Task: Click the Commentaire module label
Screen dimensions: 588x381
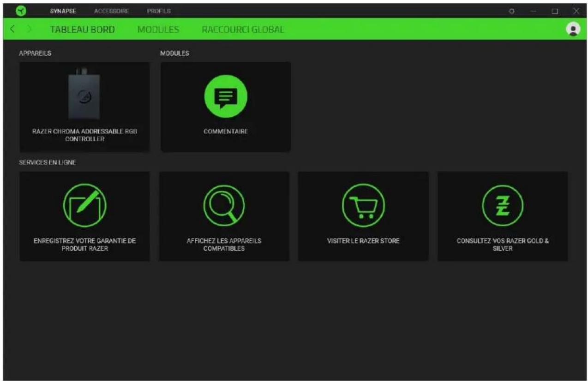Action: [226, 131]
